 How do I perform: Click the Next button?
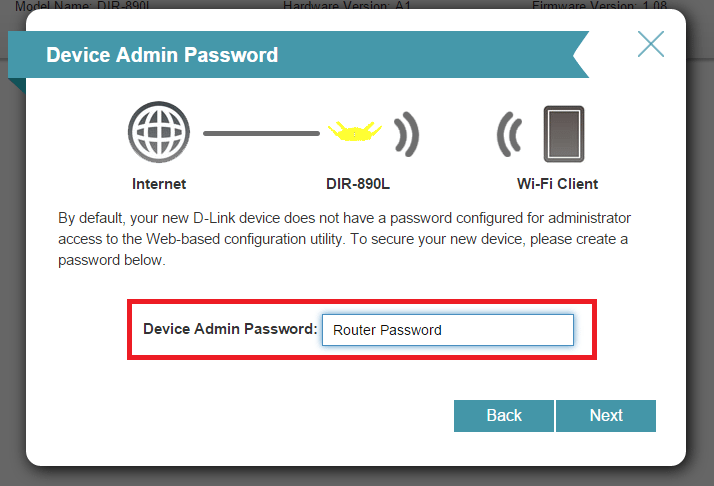pyautogui.click(x=606, y=416)
